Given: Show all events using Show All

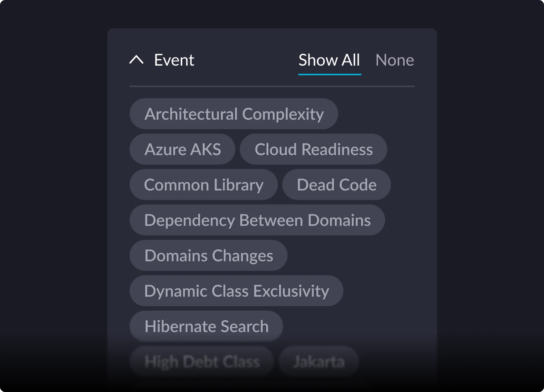Looking at the screenshot, I should [329, 60].
